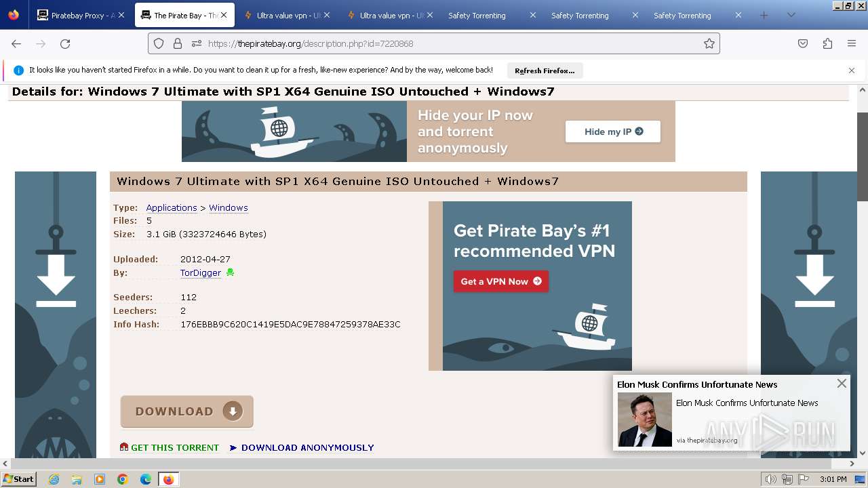Open the Extensions puzzle icon
Viewport: 868px width, 488px height.
click(x=827, y=43)
